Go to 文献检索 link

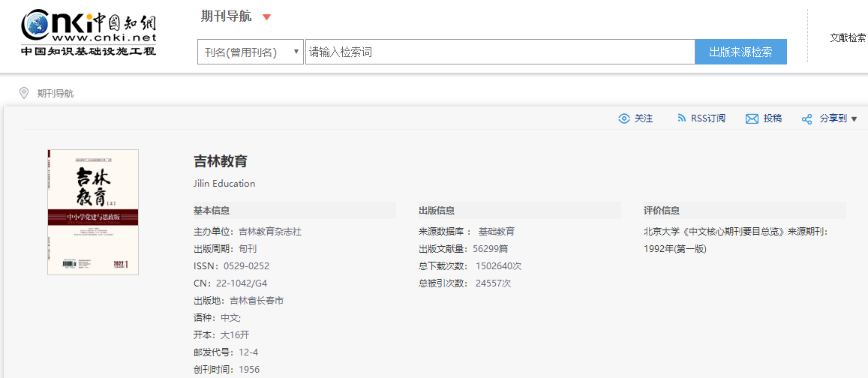tap(848, 37)
